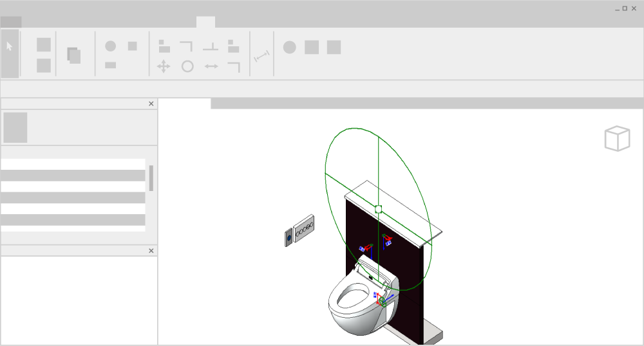The height and width of the screenshot is (346, 644).
Task: Click the small filled circle ribbon icon
Action: tap(111, 46)
